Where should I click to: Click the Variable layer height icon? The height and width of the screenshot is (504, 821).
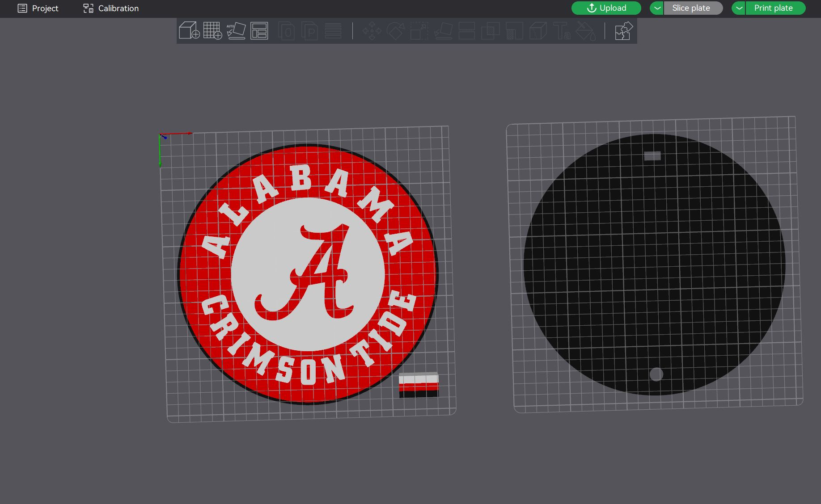(x=333, y=31)
